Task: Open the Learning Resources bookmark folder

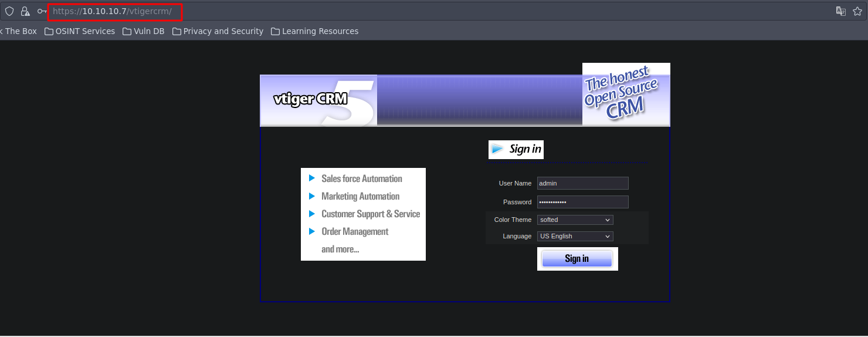Action: tap(314, 31)
